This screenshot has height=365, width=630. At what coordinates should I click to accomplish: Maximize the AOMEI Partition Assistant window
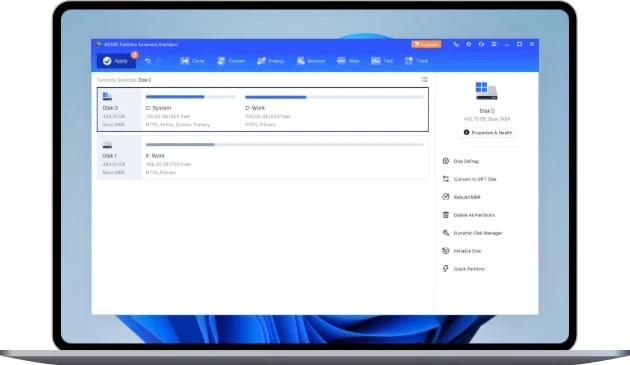[x=520, y=44]
